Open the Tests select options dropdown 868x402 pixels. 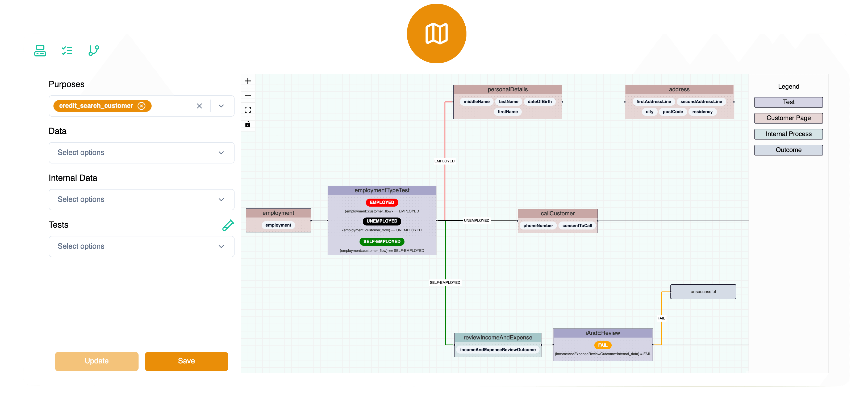point(141,247)
